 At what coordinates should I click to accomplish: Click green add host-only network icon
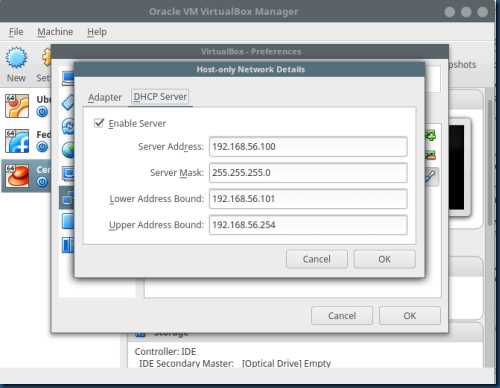tap(430, 135)
